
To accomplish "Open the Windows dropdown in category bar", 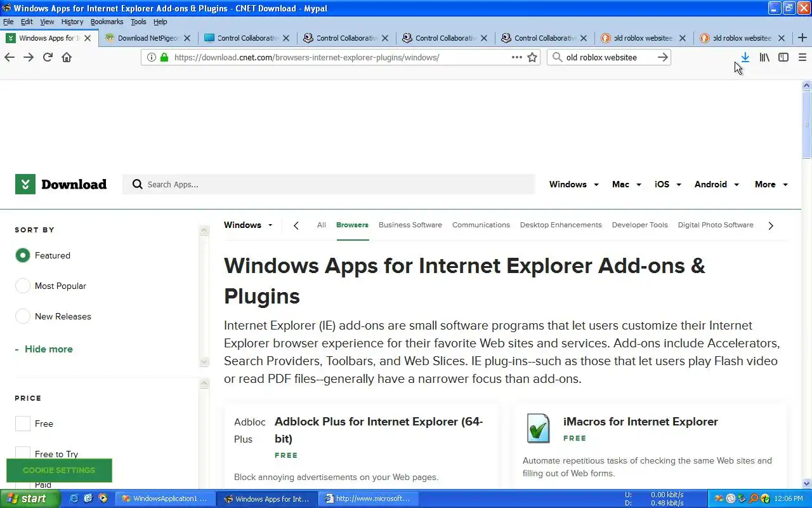I will (x=249, y=225).
